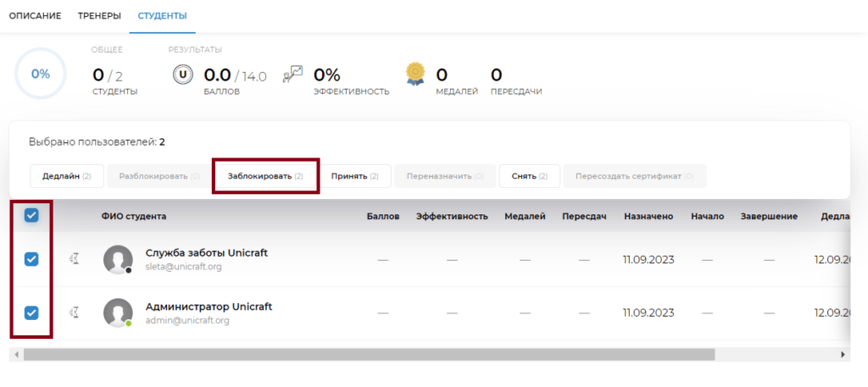The width and height of the screenshot is (868, 387).
Task: Click the Принять (2) button
Action: pyautogui.click(x=355, y=176)
